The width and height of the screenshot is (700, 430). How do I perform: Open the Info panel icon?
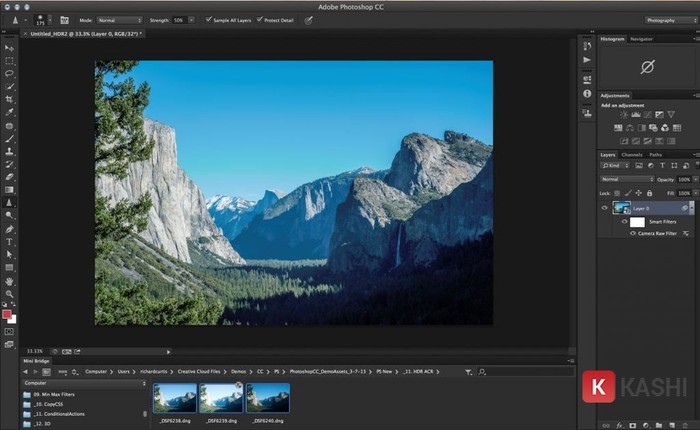[587, 93]
